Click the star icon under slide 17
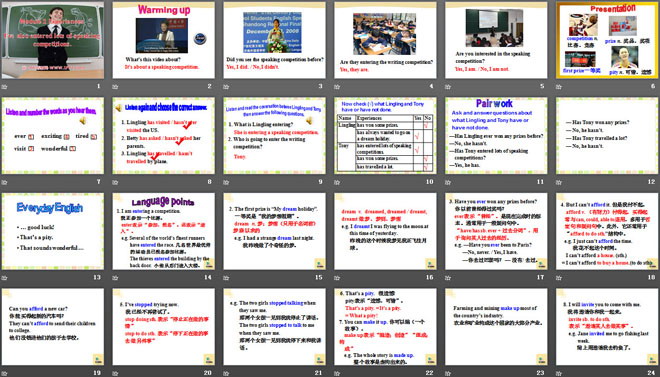The height and width of the screenshot is (377, 660). point(448,278)
